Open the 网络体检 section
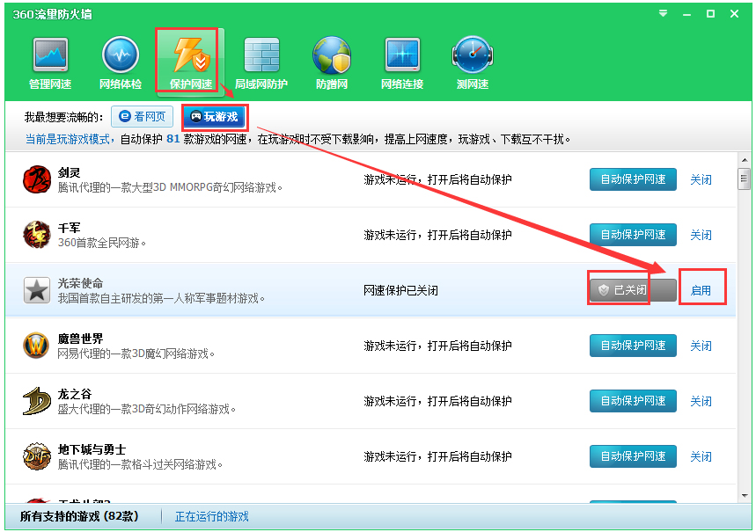The width and height of the screenshot is (756, 532). 121,62
